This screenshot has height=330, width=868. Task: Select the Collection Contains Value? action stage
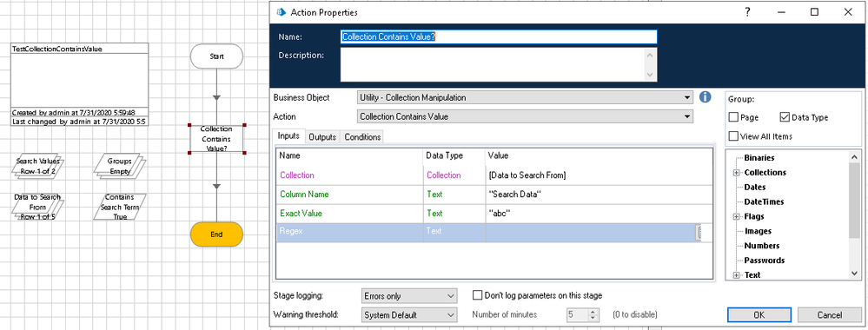[216, 138]
